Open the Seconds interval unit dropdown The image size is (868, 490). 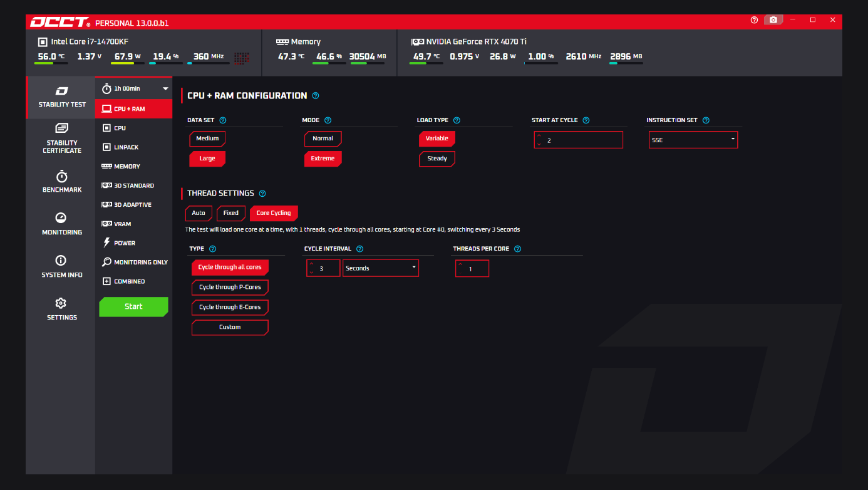381,268
